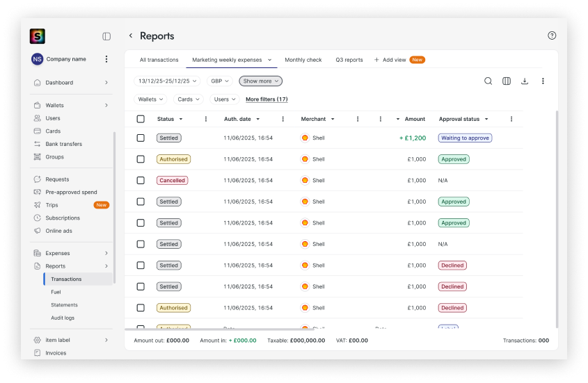Expand the Show more filter dropdown

(x=261, y=81)
